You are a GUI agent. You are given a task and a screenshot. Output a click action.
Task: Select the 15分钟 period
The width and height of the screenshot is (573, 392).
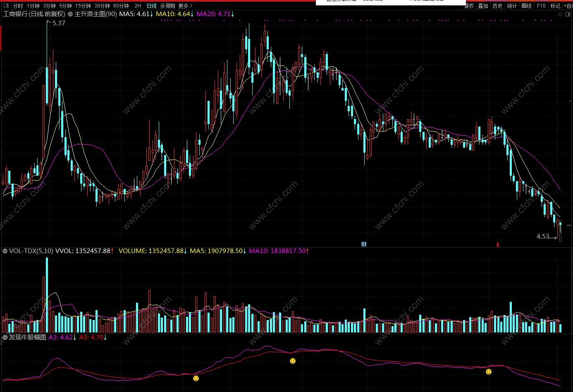[x=83, y=6]
